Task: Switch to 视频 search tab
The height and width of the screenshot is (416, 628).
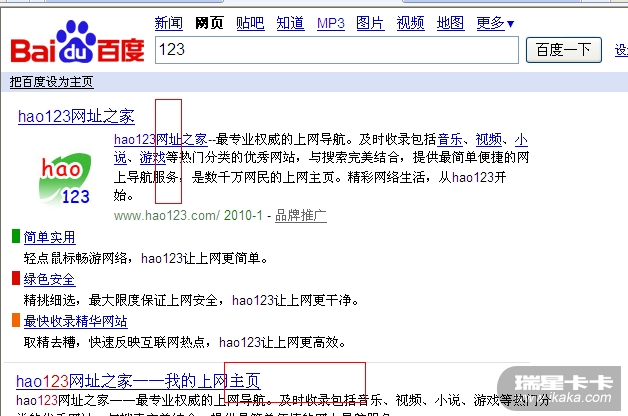Action: (x=411, y=23)
